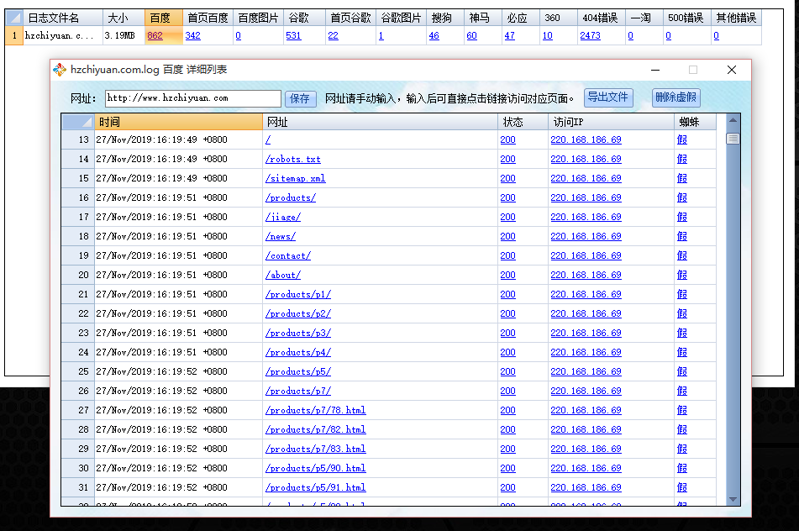Click the 网址 input field with hzchiyuan URL
Viewport: 799px width, 531px height.
193,98
